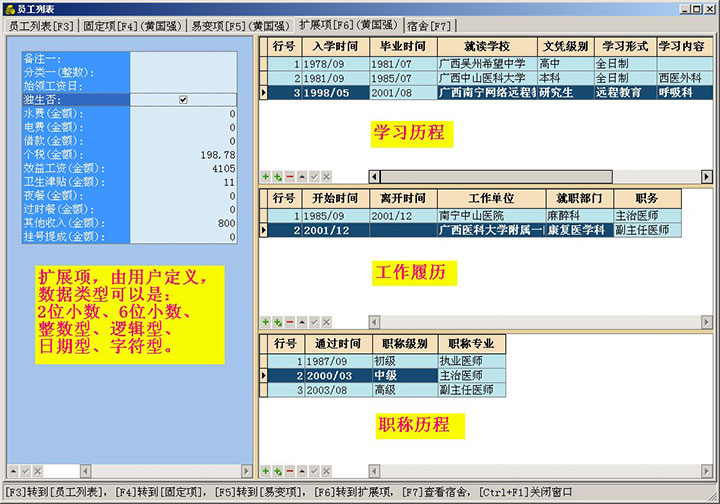The image size is (720, 504).
Task: Click the 备注一 input field
Action: click(x=185, y=58)
